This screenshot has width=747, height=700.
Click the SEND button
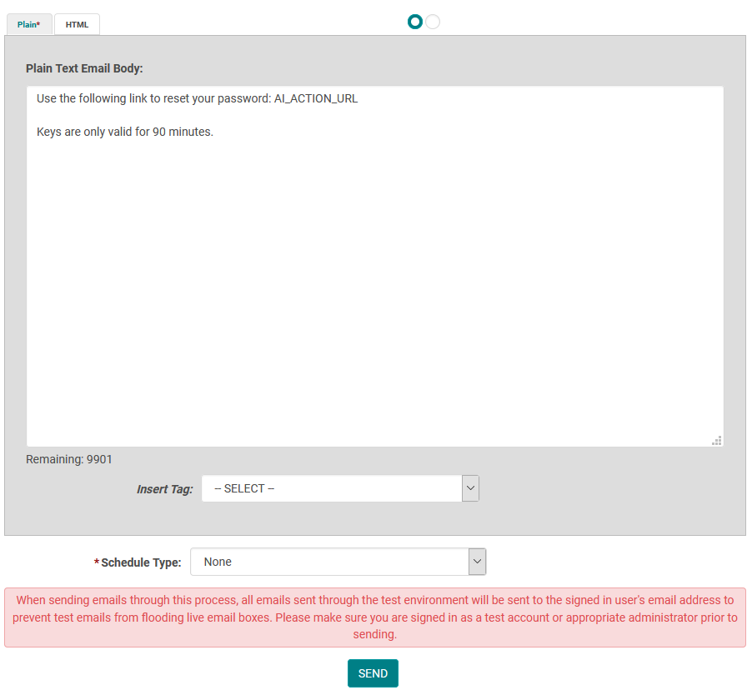click(373, 673)
